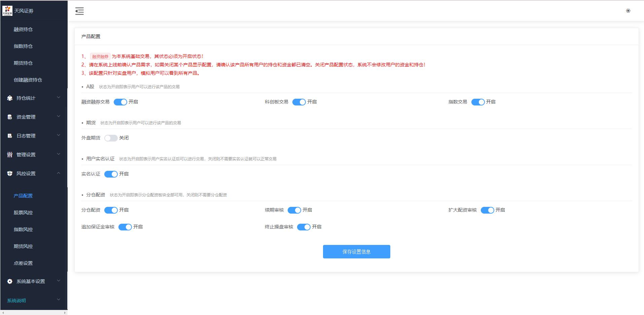Open the 股票风控 menu item
Screen dimensions: 644x315
(x=23, y=212)
